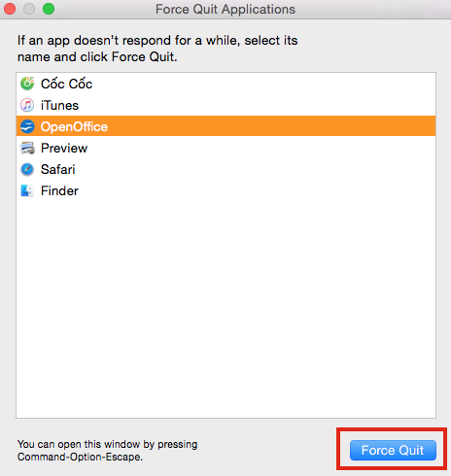The width and height of the screenshot is (451, 476).
Task: Pick the Preview label in the list
Action: pyautogui.click(x=64, y=148)
